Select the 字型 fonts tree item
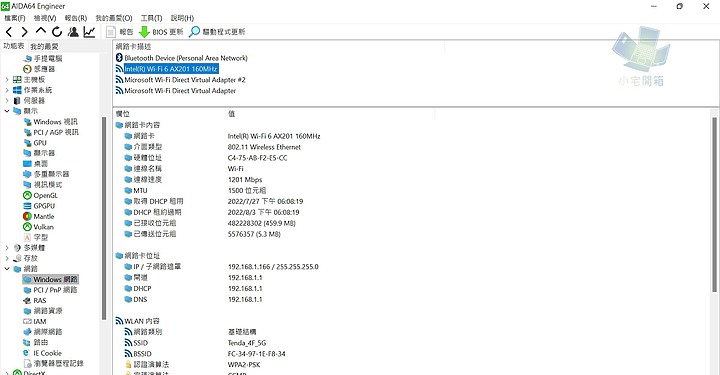Screen dimensions: 720x375 [36, 237]
